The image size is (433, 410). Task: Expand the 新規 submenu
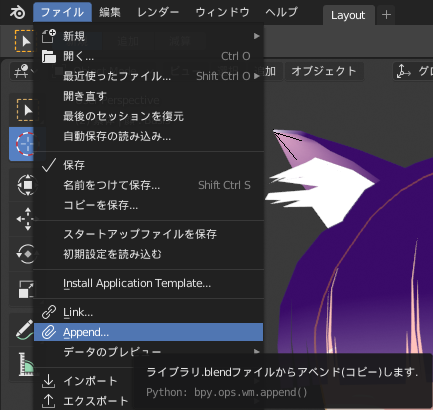tap(148, 36)
